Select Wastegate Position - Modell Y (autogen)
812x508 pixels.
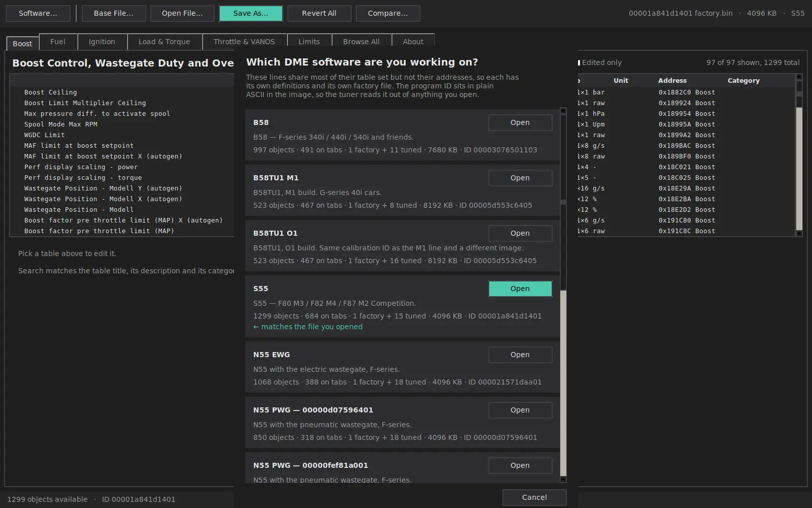pyautogui.click(x=122, y=188)
